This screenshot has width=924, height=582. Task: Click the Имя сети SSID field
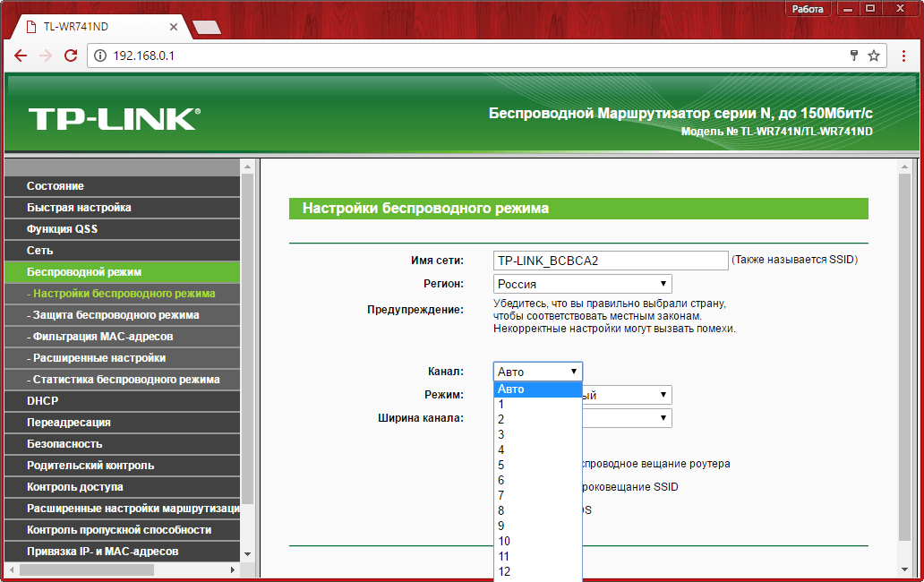[x=611, y=261]
